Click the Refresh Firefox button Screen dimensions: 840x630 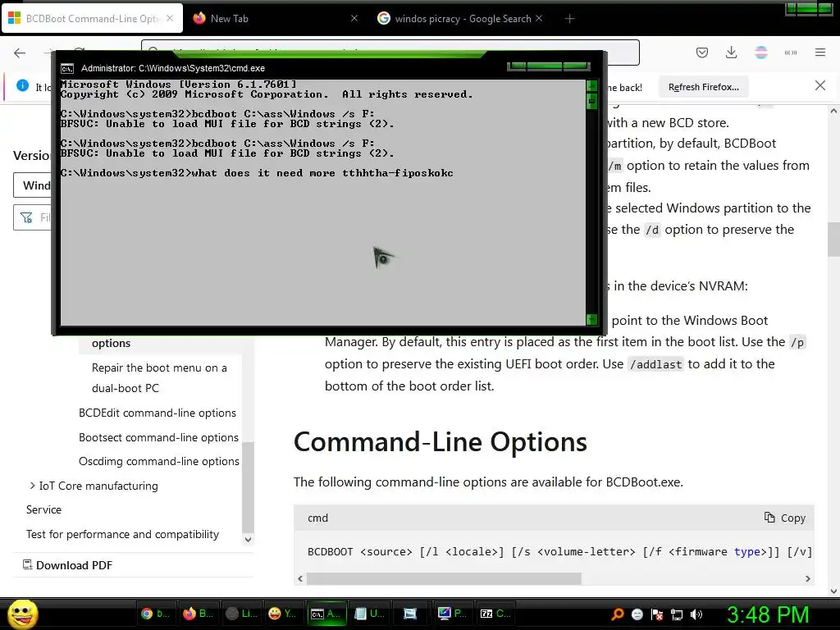click(x=703, y=87)
